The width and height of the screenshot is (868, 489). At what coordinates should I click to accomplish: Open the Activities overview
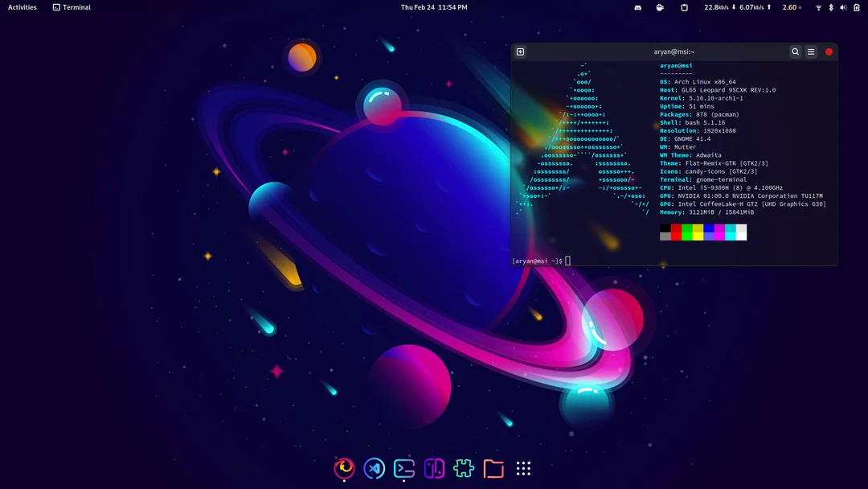click(x=22, y=7)
